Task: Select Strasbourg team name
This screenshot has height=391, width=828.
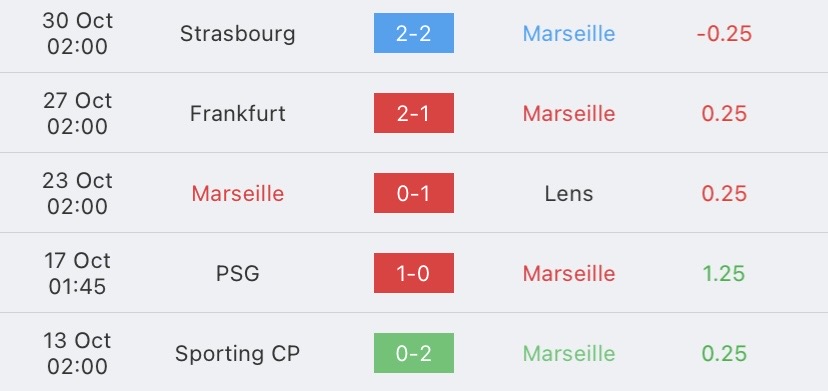Action: 238,34
